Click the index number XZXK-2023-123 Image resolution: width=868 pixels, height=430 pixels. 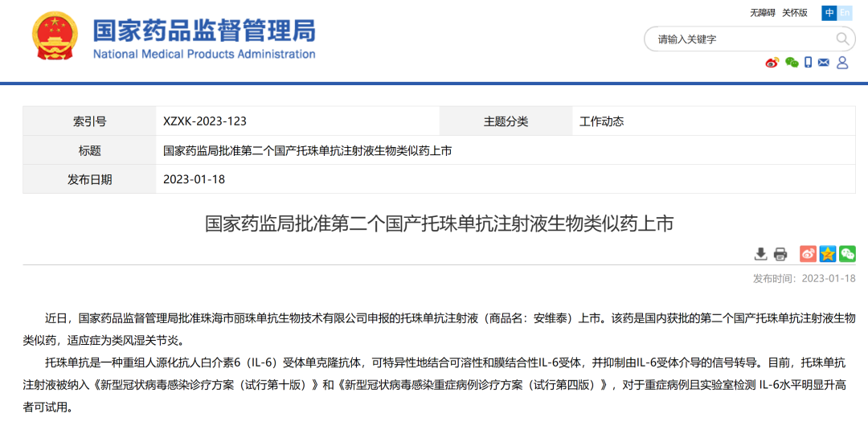204,121
